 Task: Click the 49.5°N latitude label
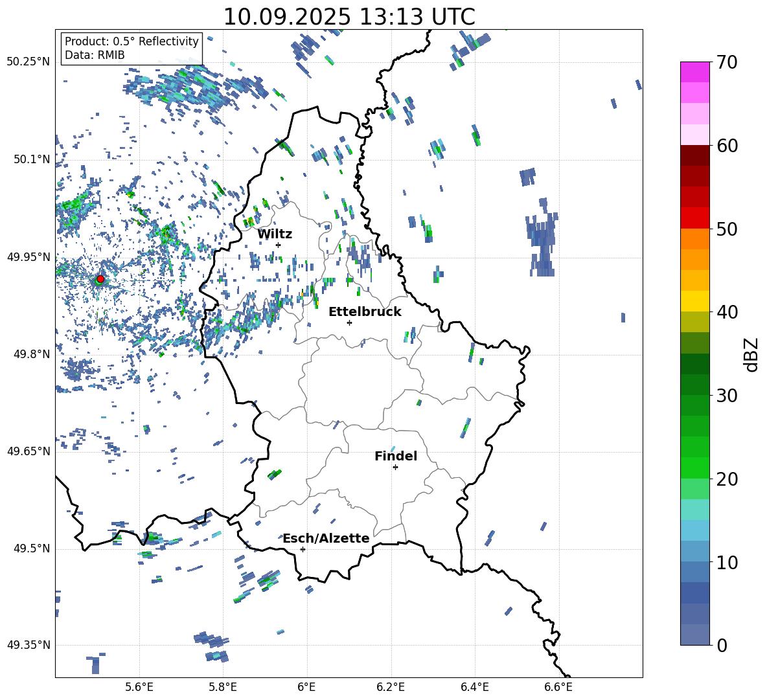pos(31,548)
